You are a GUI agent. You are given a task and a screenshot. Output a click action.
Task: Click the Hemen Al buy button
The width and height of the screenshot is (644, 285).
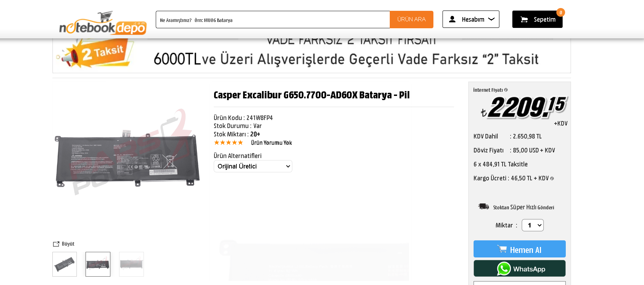(519, 249)
